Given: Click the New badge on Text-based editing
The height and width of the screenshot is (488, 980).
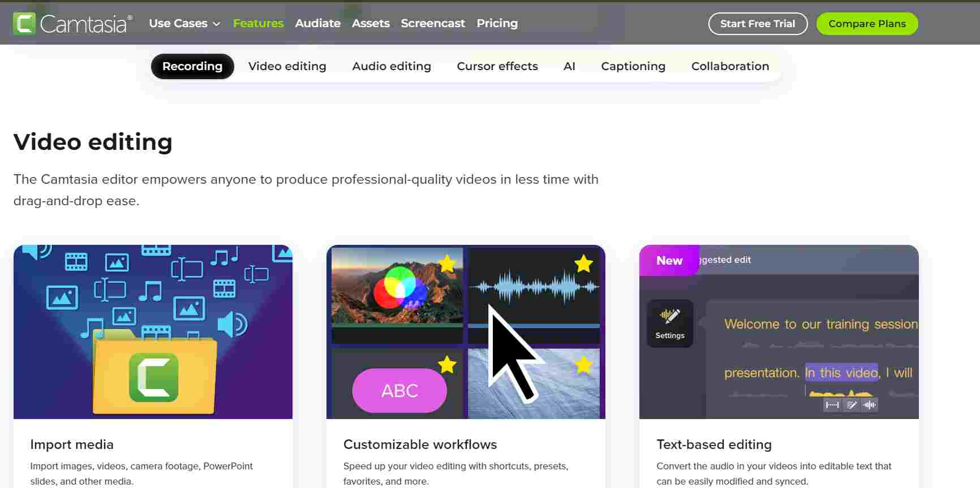Looking at the screenshot, I should coord(669,260).
